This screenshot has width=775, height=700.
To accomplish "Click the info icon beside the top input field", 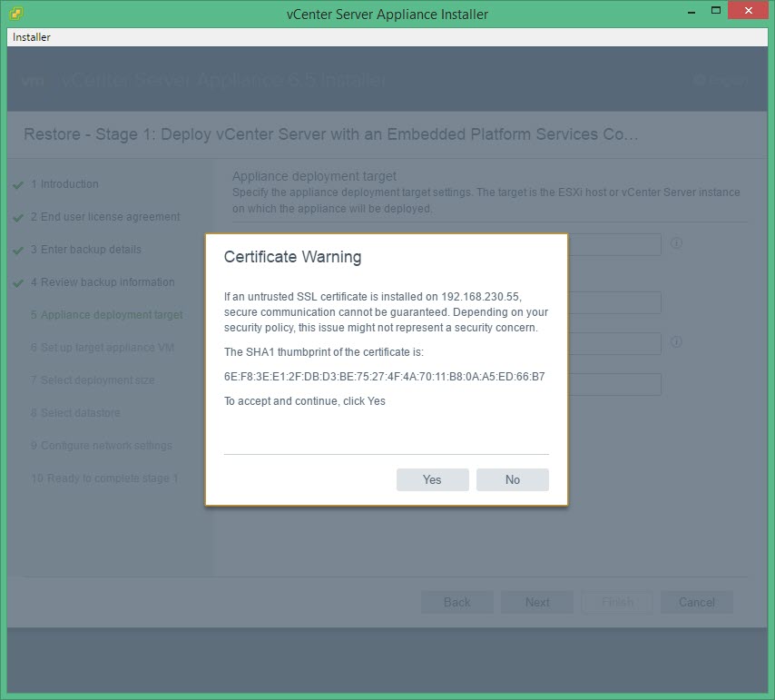I will click(x=676, y=244).
